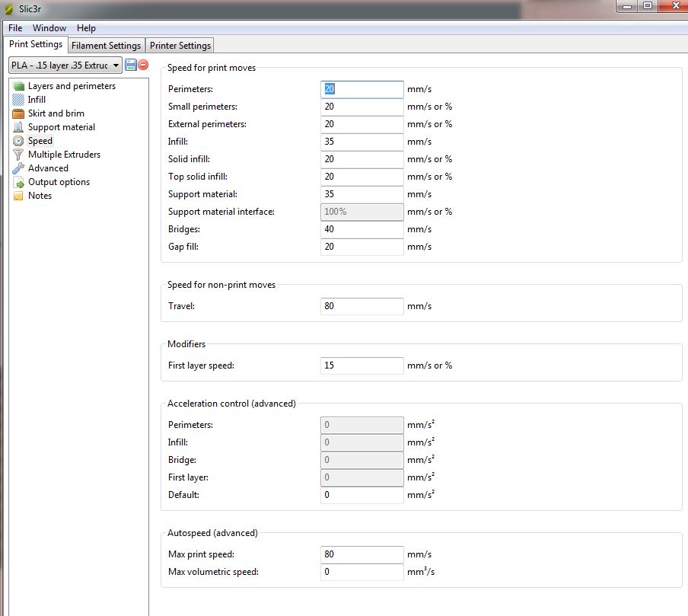
Task: Switch to the Filament Settings tab
Action: coord(106,46)
